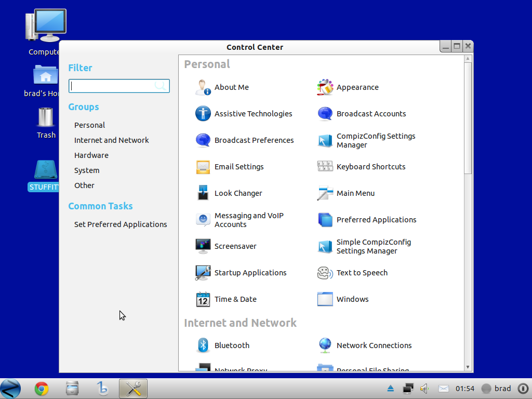Click the Preferred Applications label

[x=376, y=220]
